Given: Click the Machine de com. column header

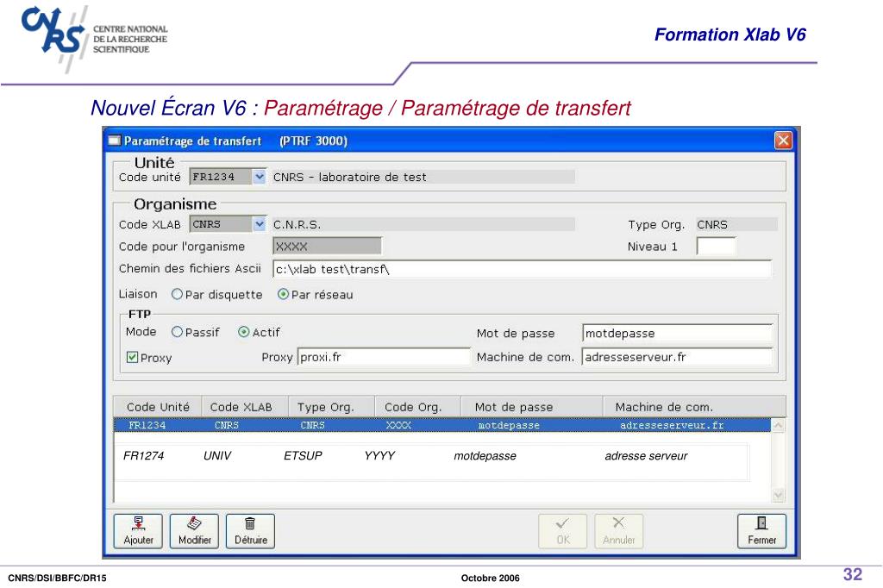Looking at the screenshot, I should [694, 407].
